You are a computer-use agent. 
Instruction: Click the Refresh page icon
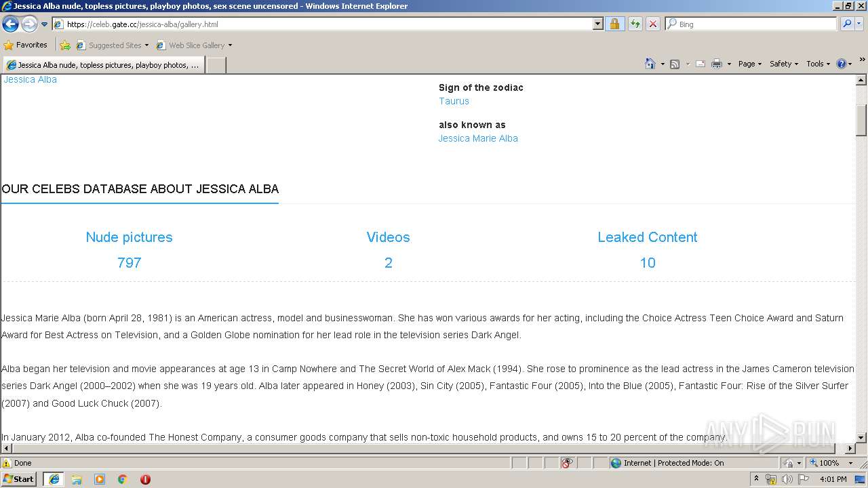[x=635, y=24]
